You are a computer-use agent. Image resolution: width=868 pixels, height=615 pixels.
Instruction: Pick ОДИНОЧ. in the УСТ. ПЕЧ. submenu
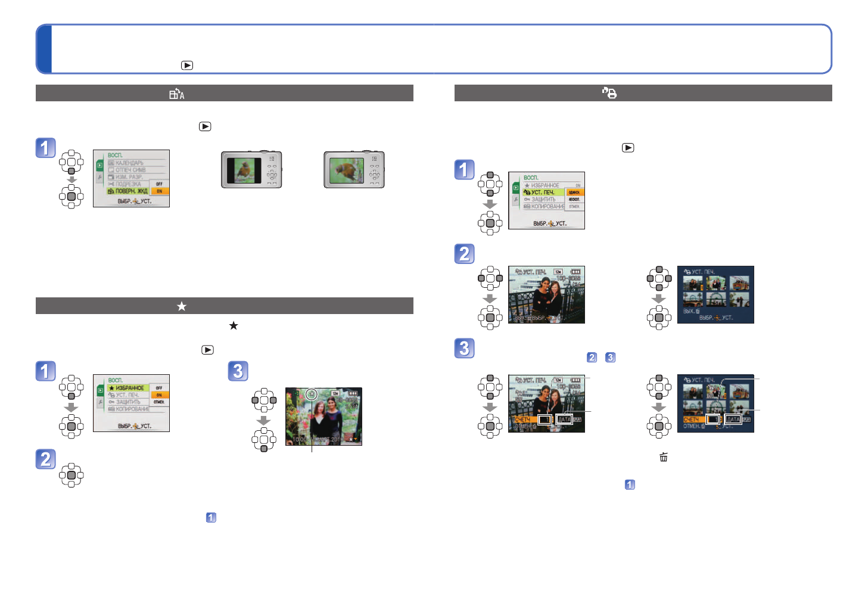[x=574, y=192]
